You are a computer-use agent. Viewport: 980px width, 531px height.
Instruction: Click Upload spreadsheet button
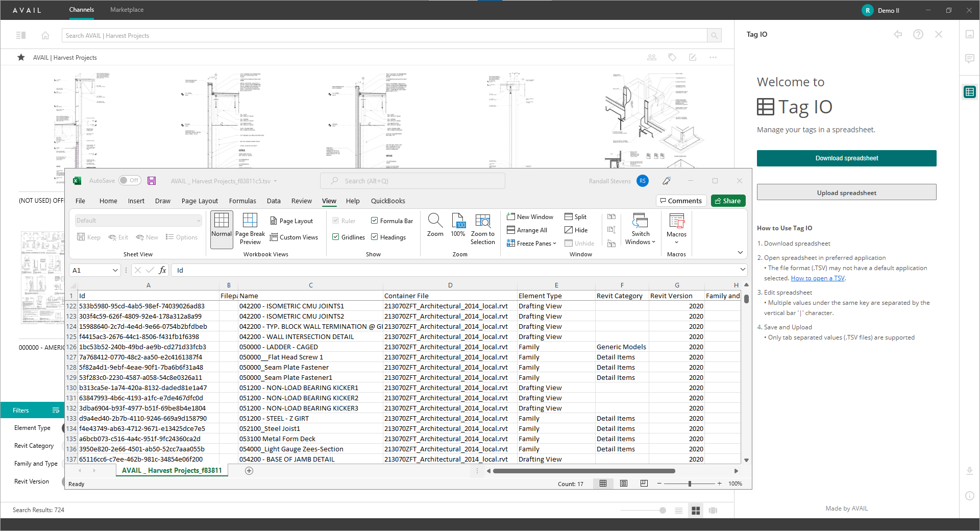point(847,192)
